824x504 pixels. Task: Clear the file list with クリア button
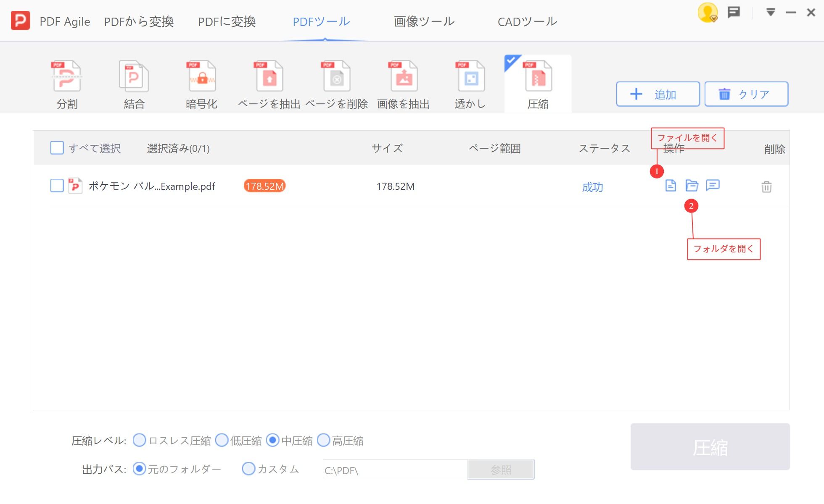coord(746,94)
